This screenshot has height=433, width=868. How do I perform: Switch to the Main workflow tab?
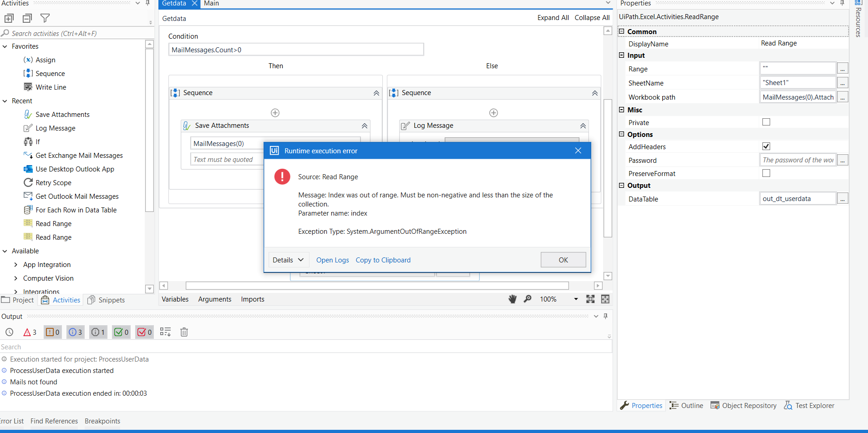click(x=211, y=4)
